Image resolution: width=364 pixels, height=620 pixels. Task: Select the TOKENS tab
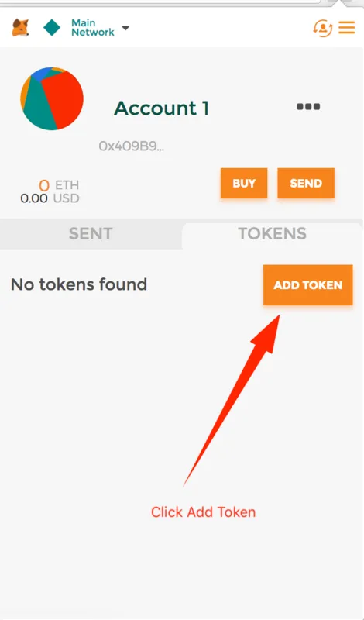[273, 234]
